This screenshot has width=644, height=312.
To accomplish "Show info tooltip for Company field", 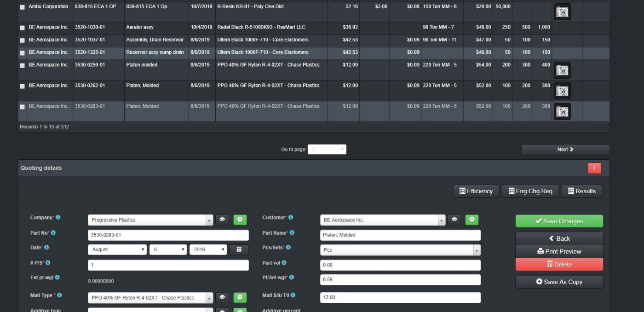I will pyautogui.click(x=58, y=217).
